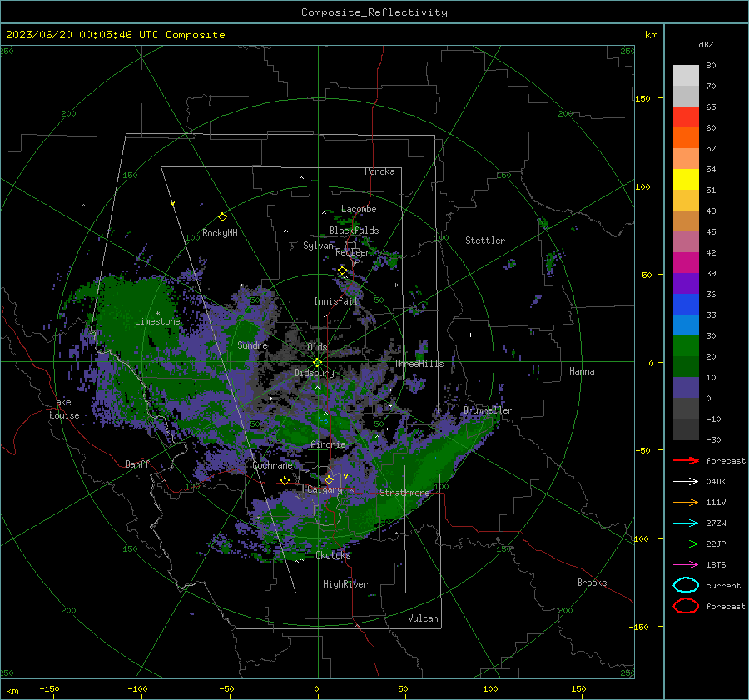Click the light gray 70–80 dBZ swatch
This screenshot has height=700, width=749.
(686, 76)
